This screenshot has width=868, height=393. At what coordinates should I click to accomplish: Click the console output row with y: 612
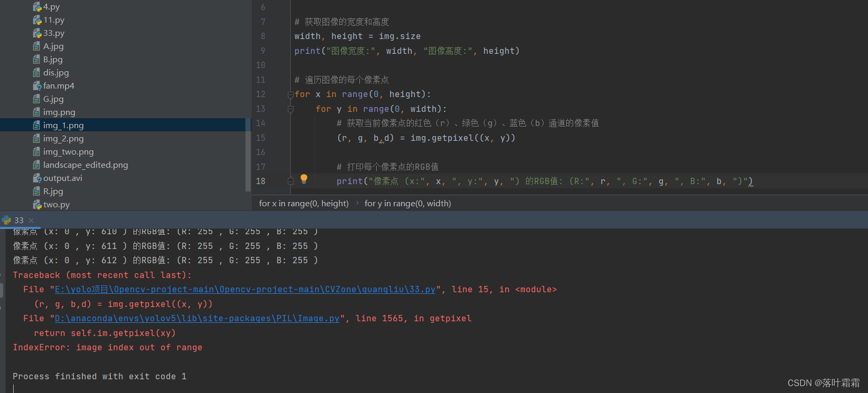165,261
